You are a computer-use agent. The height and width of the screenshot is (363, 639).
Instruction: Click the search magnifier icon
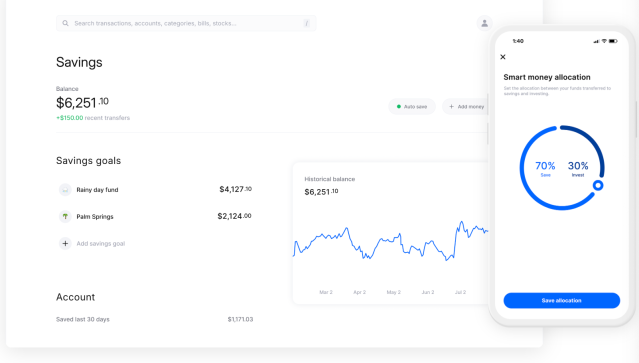[65, 23]
